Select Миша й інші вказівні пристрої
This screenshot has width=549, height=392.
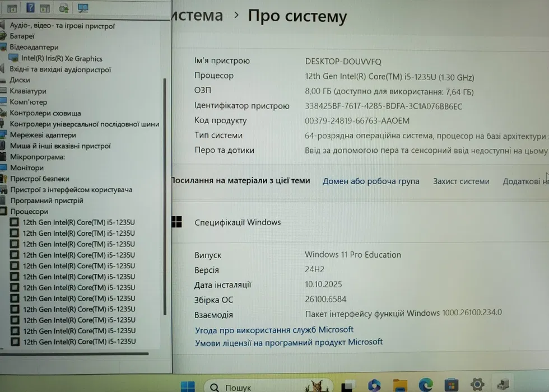point(61,146)
